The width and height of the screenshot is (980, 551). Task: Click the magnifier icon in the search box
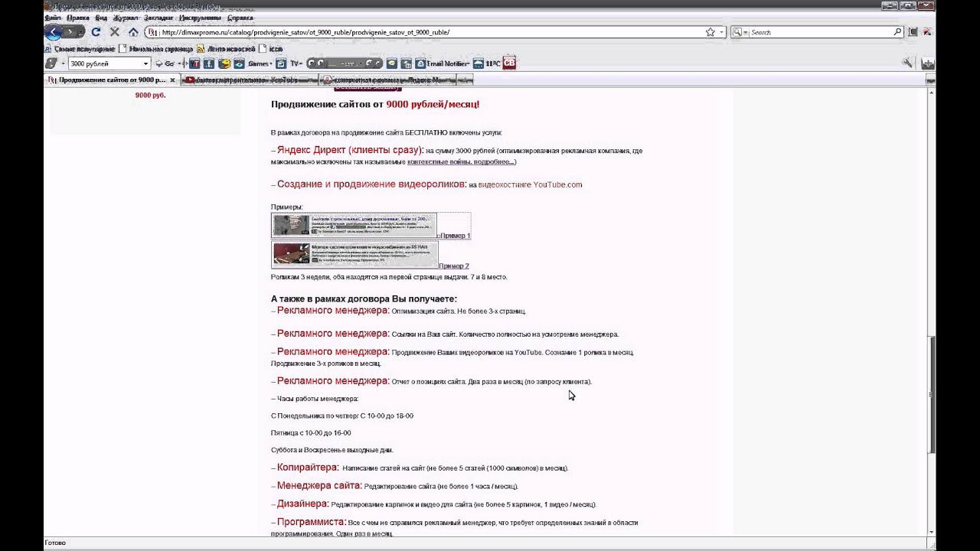pyautogui.click(x=898, y=32)
